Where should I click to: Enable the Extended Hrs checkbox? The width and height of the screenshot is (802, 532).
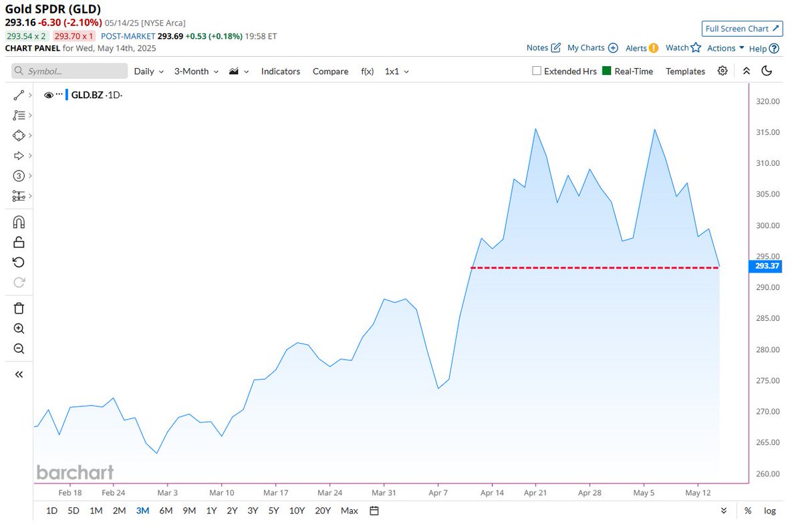537,71
